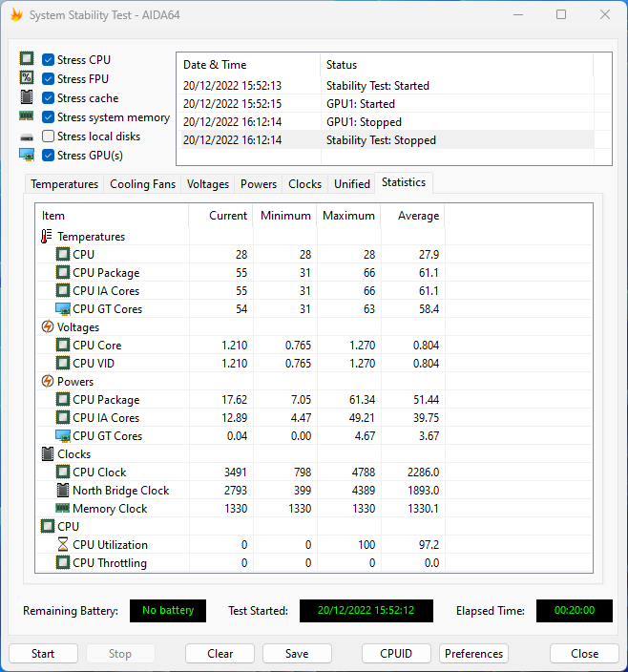The height and width of the screenshot is (672, 628).
Task: Click the lightning icon of Powers group
Action: (48, 381)
